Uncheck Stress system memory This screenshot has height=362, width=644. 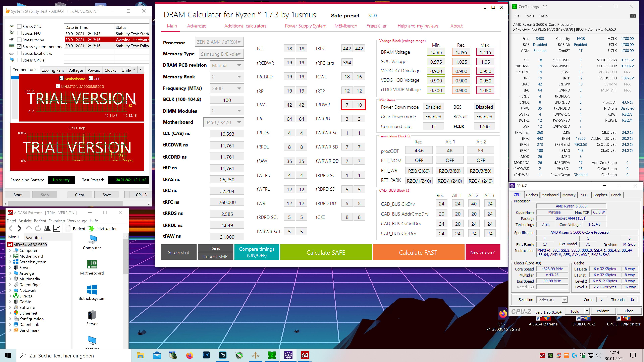(19, 46)
